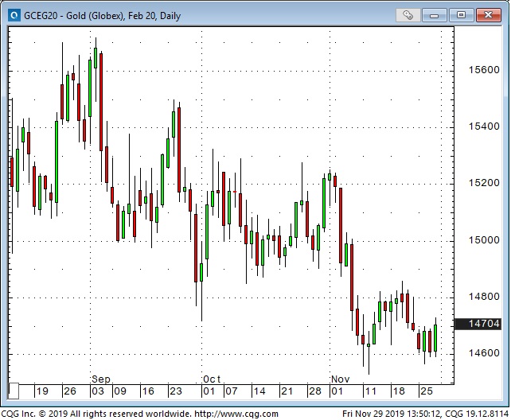Click the CQG chart icon in title bar

coord(14,15)
